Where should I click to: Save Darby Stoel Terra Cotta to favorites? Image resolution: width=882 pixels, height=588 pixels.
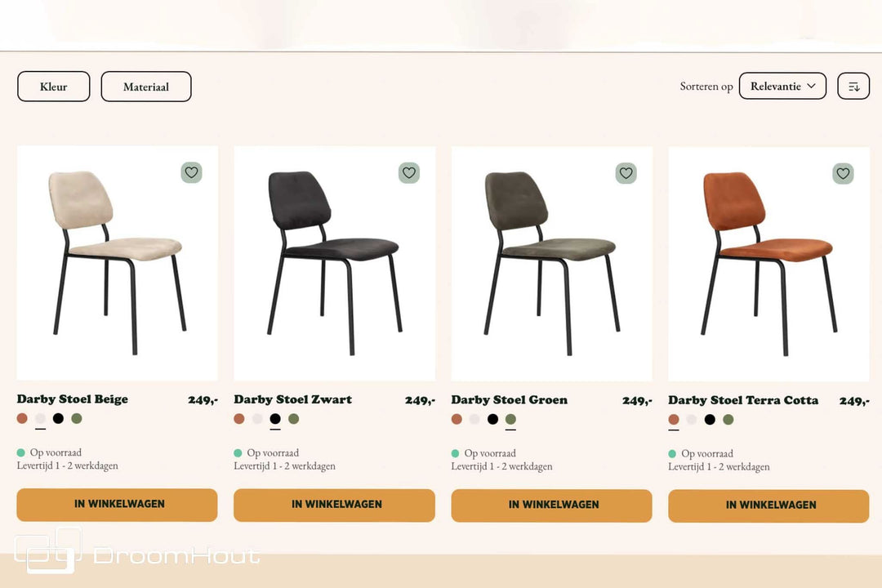tap(843, 173)
